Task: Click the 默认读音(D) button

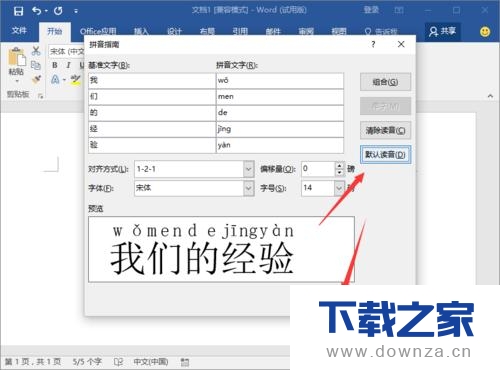Action: tap(385, 155)
